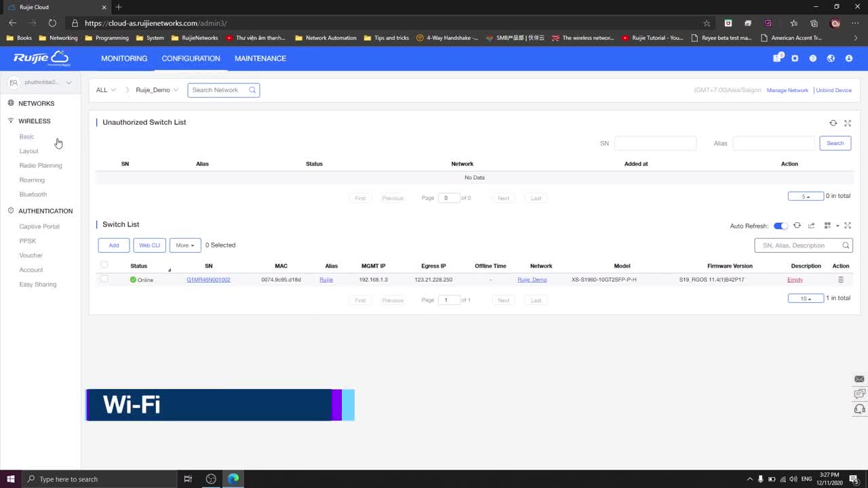This screenshot has height=488, width=868.
Task: Expand the Switch List to full screen
Action: tap(848, 226)
